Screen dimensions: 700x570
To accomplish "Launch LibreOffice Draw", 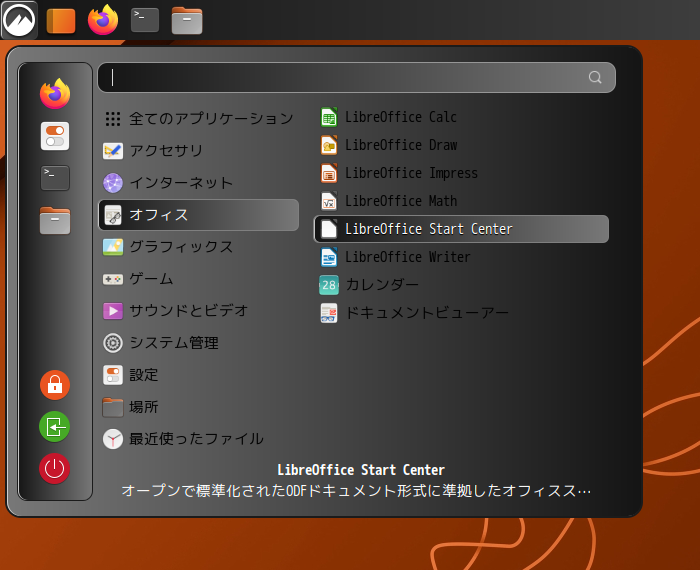I will tap(462, 145).
